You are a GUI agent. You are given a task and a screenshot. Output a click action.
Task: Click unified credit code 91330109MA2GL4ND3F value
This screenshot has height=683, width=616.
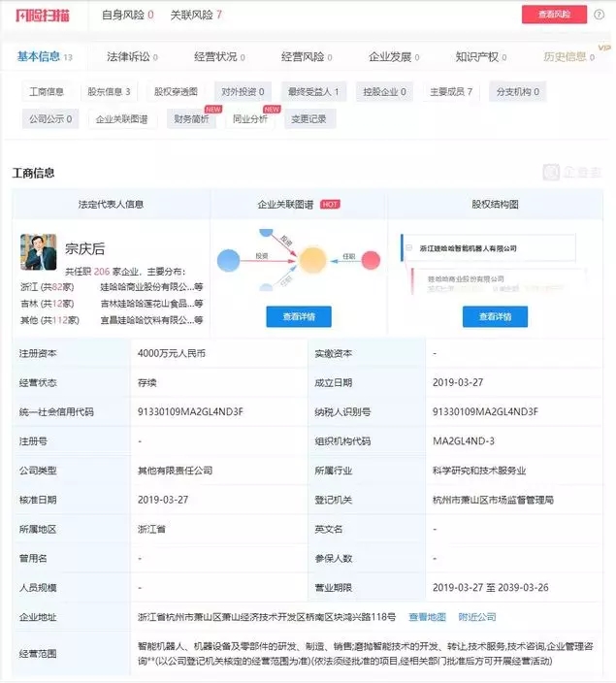[x=190, y=411]
